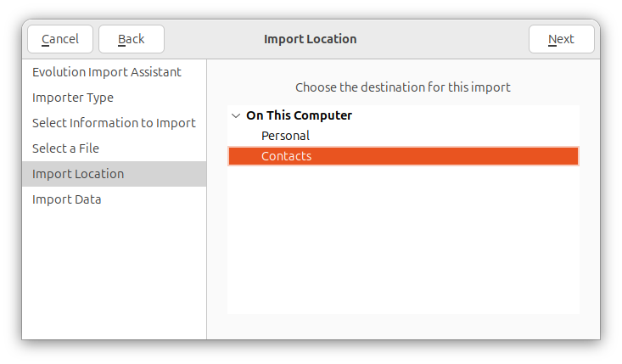This screenshot has height=364, width=622.
Task: Click empty space in the destination list
Action: pyautogui.click(x=403, y=238)
